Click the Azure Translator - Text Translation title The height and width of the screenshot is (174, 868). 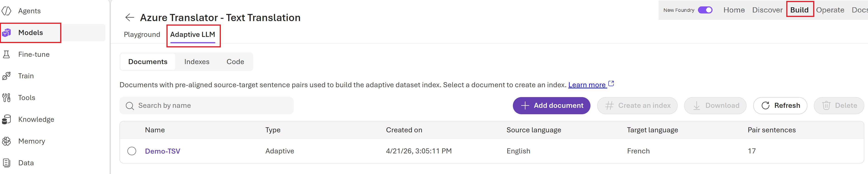coord(220,17)
